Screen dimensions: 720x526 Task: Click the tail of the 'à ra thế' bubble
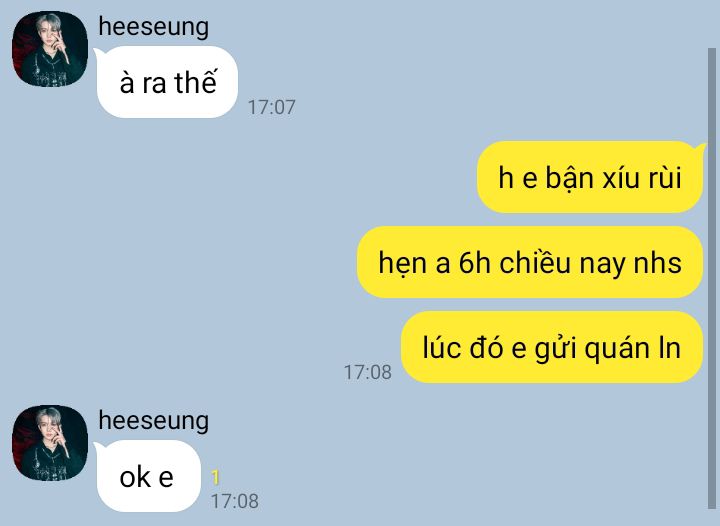pyautogui.click(x=98, y=54)
